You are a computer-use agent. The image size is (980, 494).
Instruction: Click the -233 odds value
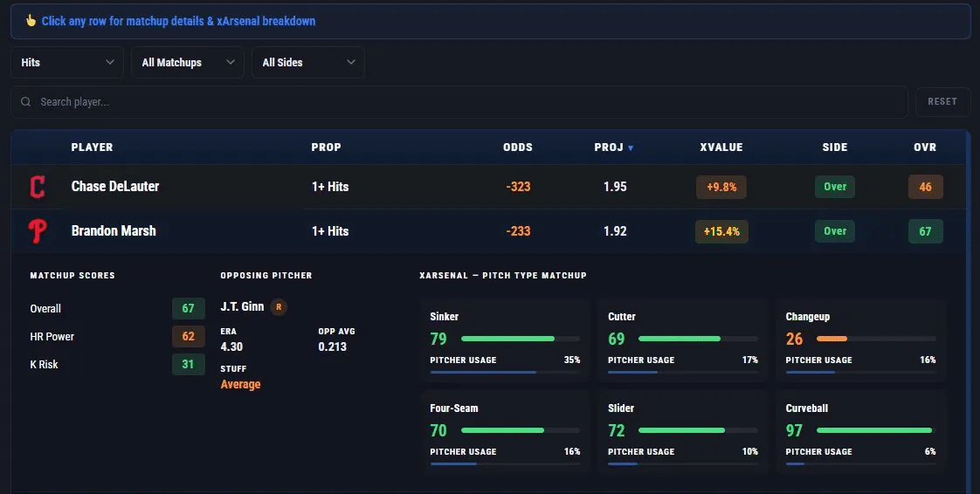518,231
